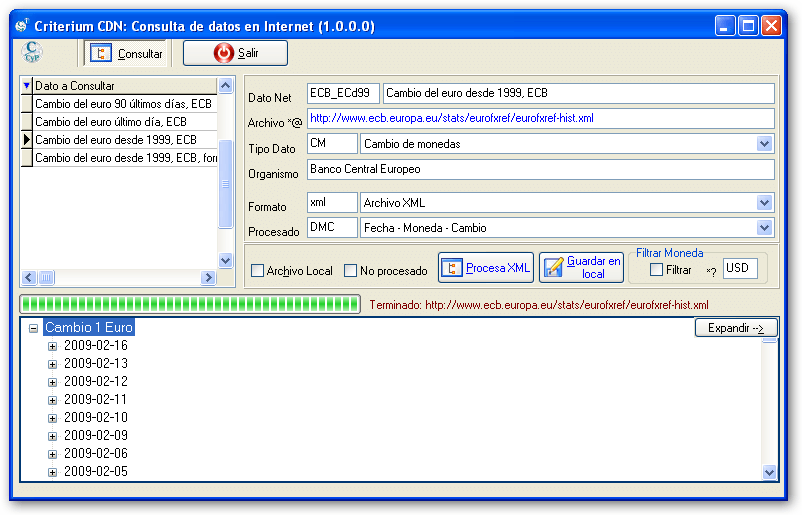The width and height of the screenshot is (802, 515).
Task: Toggle the No procesado checkbox
Action: pos(350,271)
